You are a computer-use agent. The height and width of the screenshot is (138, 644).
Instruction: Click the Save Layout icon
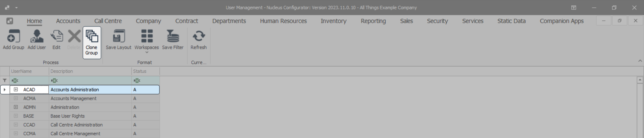pyautogui.click(x=118, y=36)
